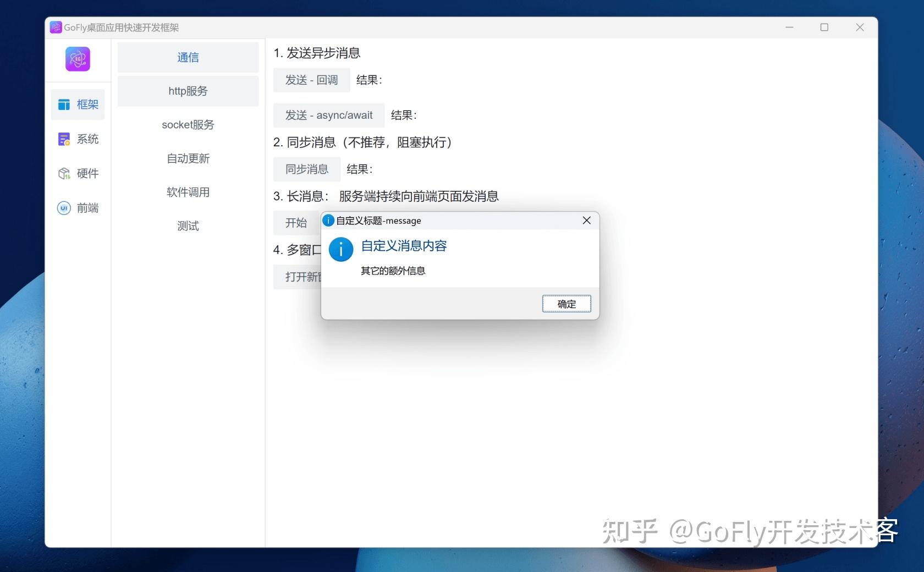
Task: Open the 前端 section using its icon
Action: click(78, 208)
